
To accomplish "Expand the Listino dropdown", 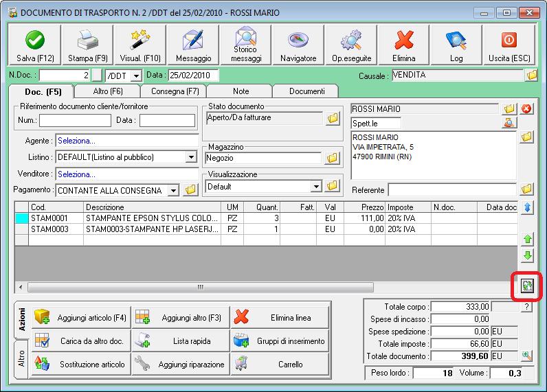I will coord(191,157).
